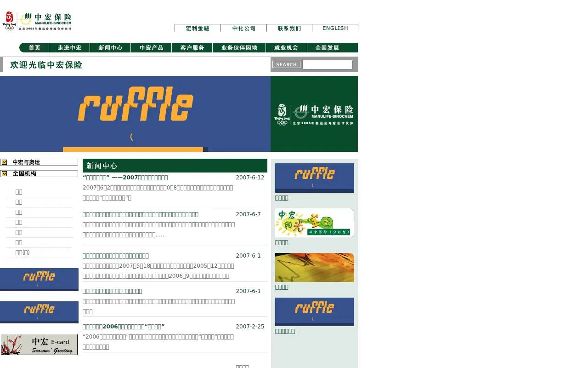Image resolution: width=588 pixels, height=368 pixels.
Task: Open the 中宏产品 menu item
Action: click(x=151, y=48)
